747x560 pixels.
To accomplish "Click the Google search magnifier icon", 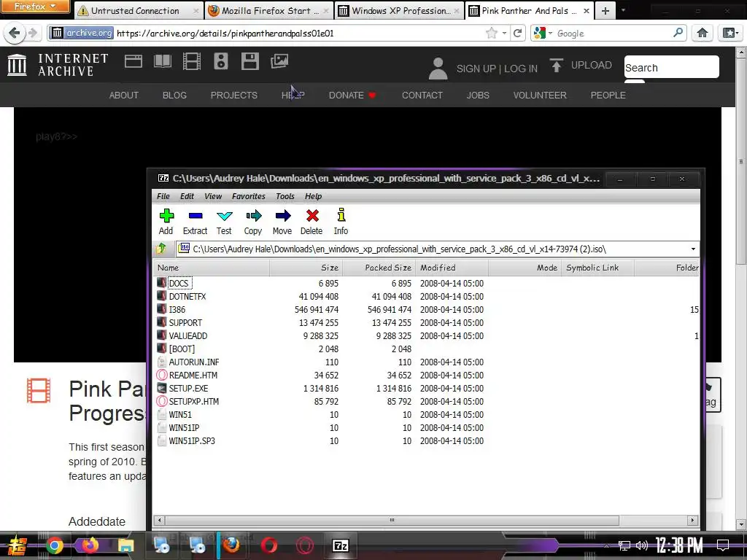I will pyautogui.click(x=678, y=32).
